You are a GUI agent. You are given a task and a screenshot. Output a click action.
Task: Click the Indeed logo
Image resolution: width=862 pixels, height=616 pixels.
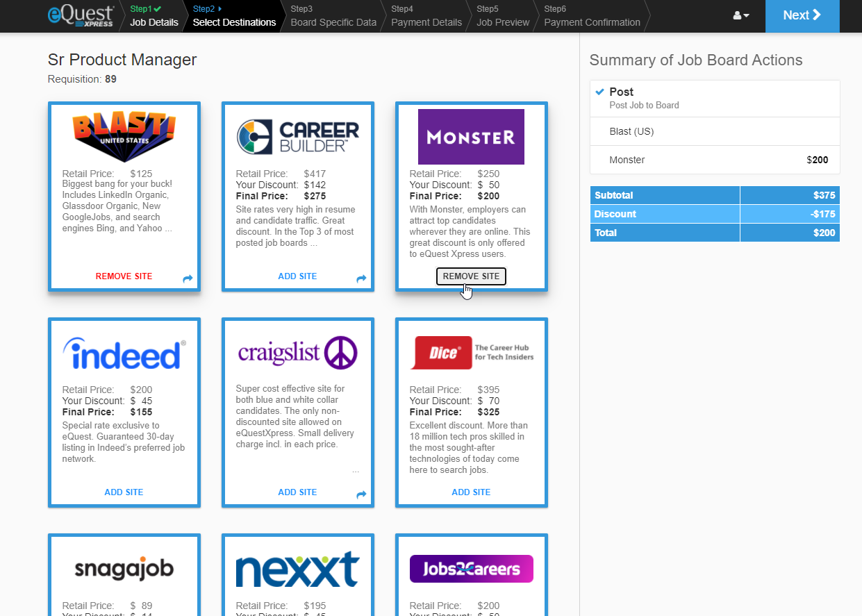(x=124, y=353)
